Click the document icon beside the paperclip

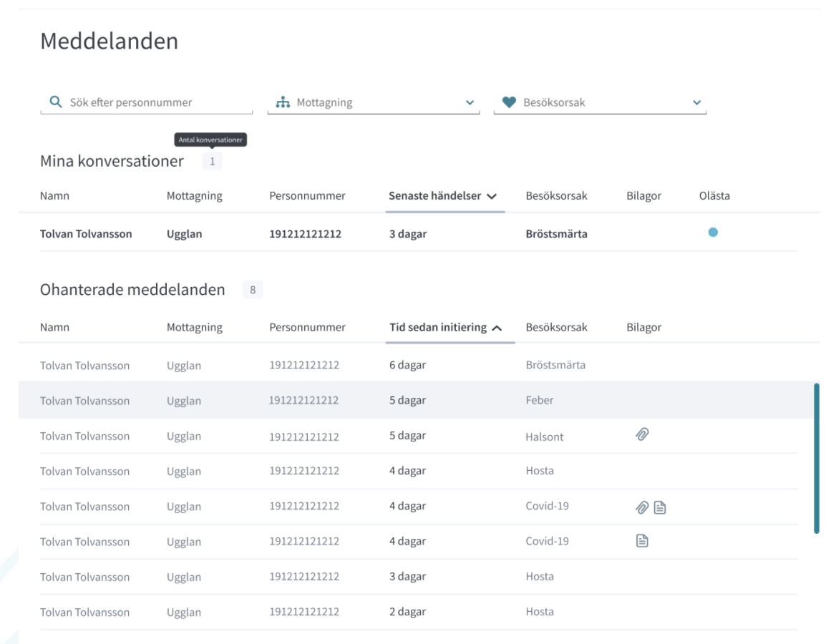(x=660, y=507)
